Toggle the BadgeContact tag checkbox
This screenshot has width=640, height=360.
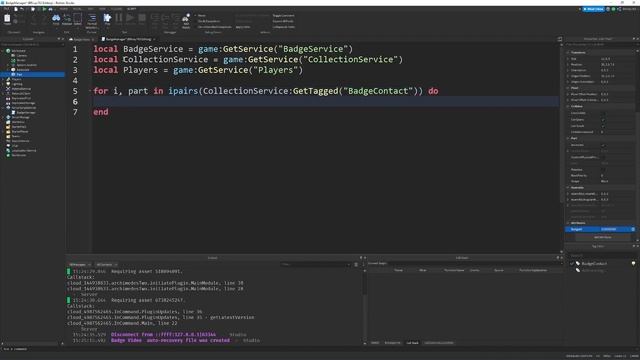(x=572, y=264)
